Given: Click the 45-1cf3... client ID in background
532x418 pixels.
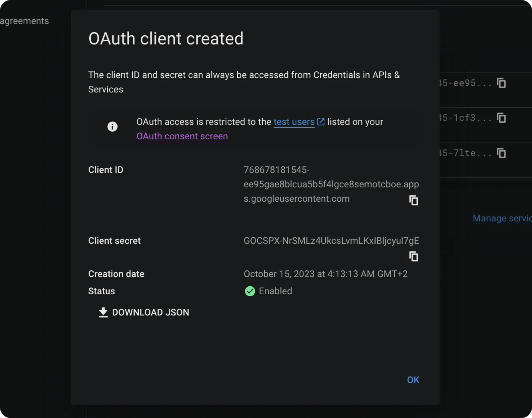Looking at the screenshot, I should [x=465, y=118].
